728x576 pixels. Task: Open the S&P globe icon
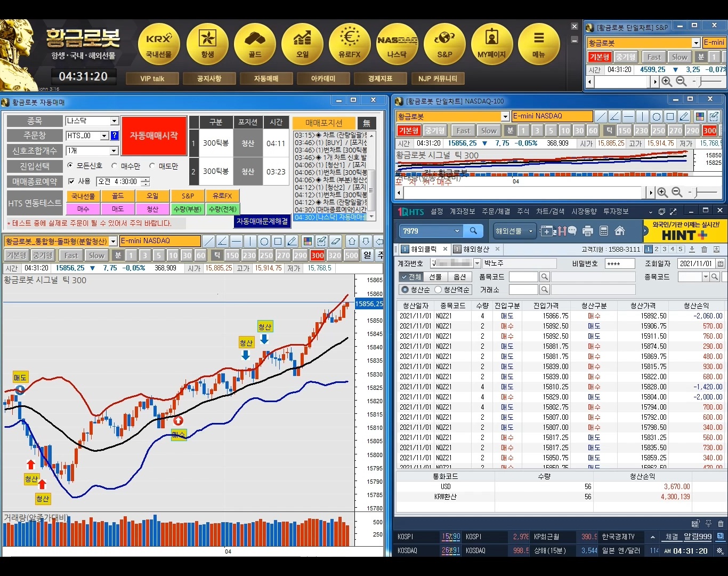(x=444, y=45)
